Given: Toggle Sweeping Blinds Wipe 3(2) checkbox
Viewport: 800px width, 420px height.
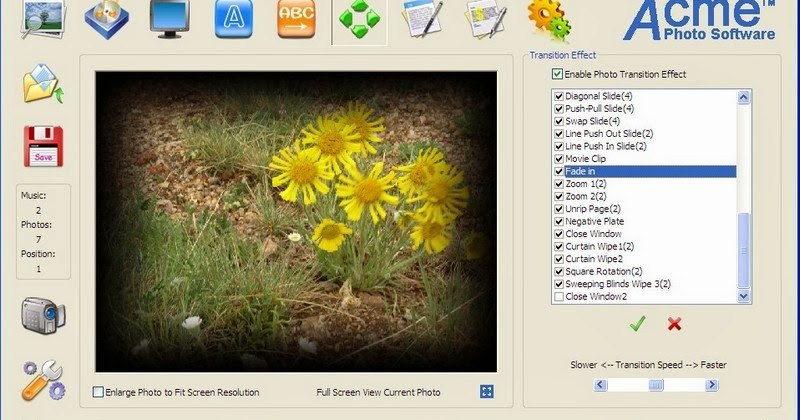Looking at the screenshot, I should point(559,284).
